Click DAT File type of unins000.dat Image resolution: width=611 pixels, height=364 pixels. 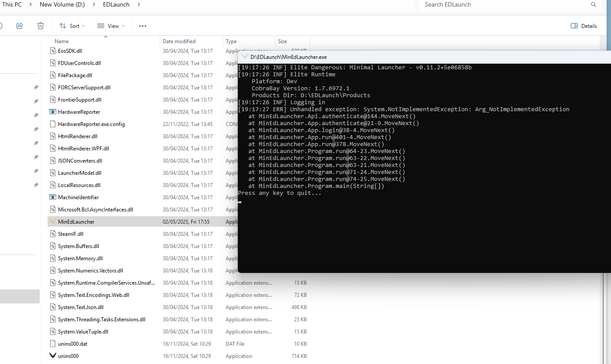tap(235, 344)
